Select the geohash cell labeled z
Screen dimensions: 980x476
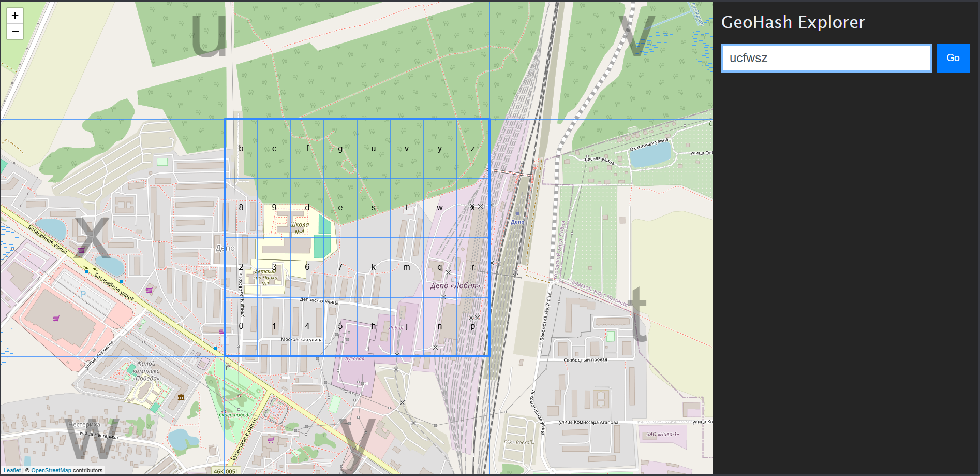click(473, 149)
